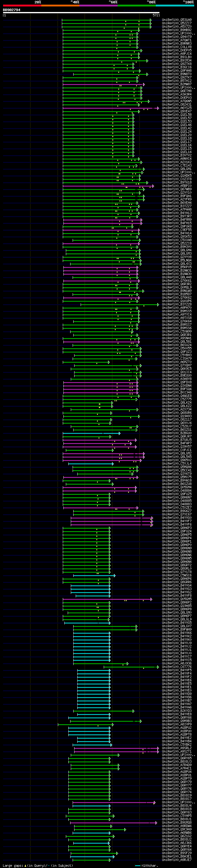Select UniRef100_C5XZE7 hit
This screenshot has height=868, width=197.
[x=177, y=507]
